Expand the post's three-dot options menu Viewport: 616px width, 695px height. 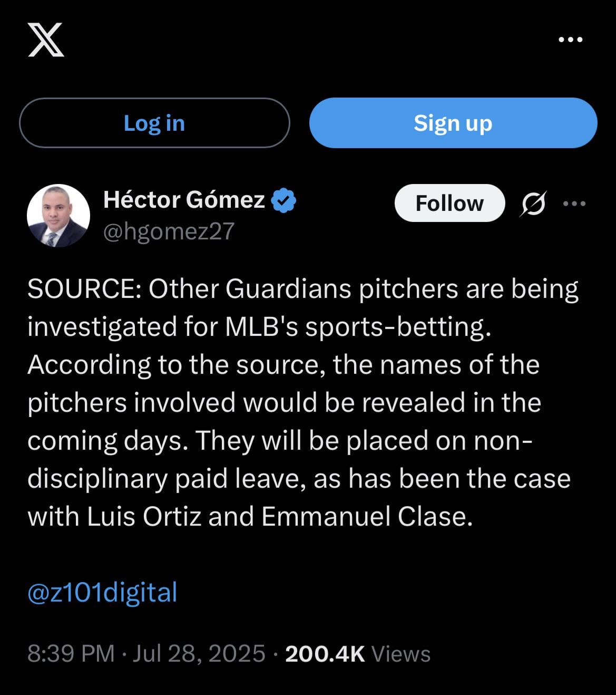coord(574,204)
